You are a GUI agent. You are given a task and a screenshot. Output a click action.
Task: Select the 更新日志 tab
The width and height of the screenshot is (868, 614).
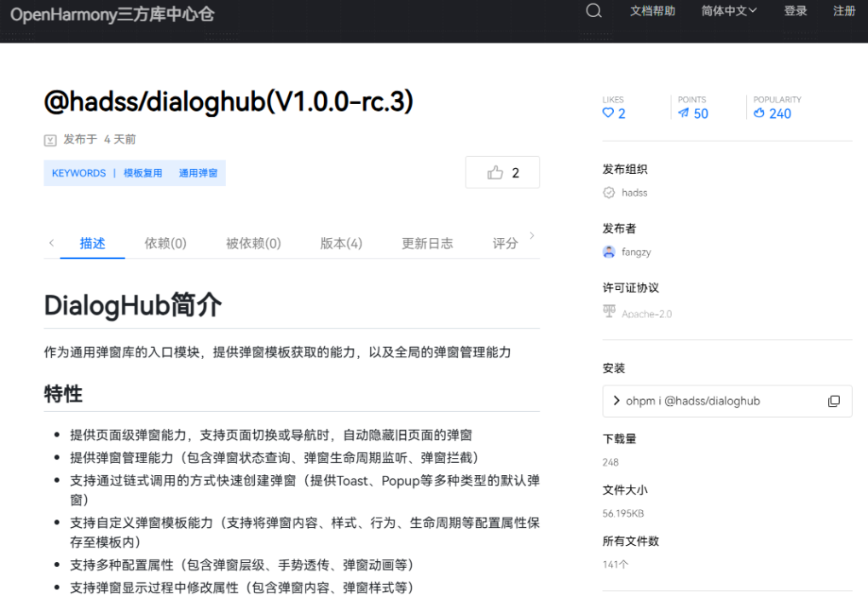coord(427,243)
